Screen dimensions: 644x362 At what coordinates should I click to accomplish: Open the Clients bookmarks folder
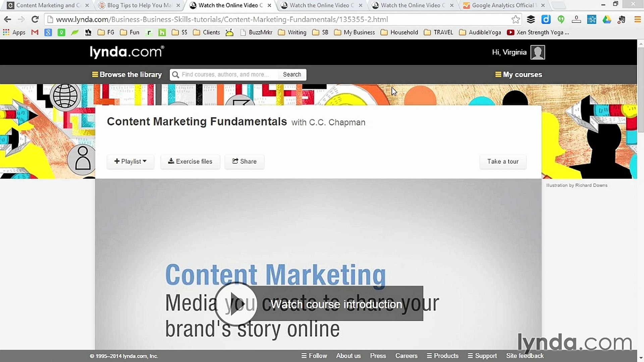tap(207, 32)
